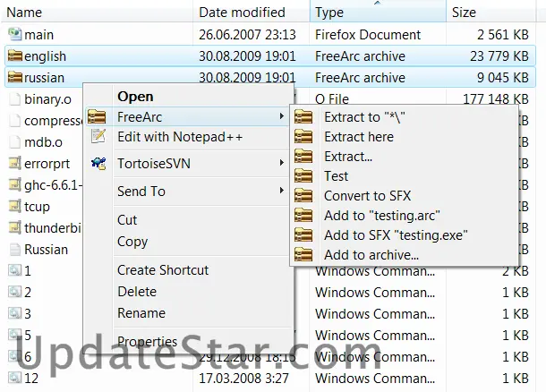Click the 17.03.2008 3:27 date cell

243,378
